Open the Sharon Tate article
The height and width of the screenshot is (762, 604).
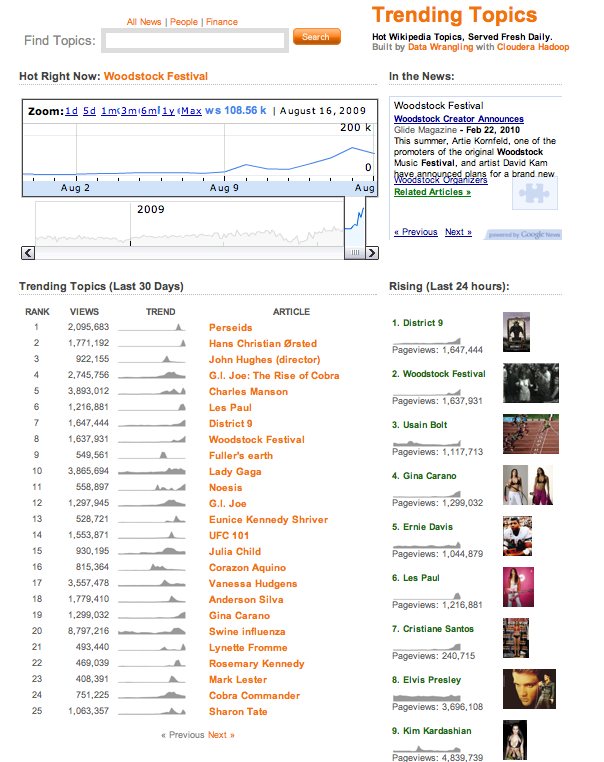pos(238,712)
